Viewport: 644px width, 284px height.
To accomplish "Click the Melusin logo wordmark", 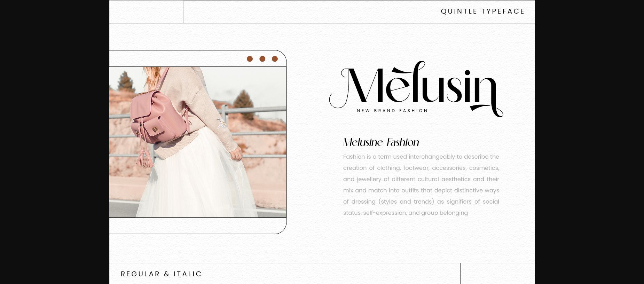I will (416, 89).
